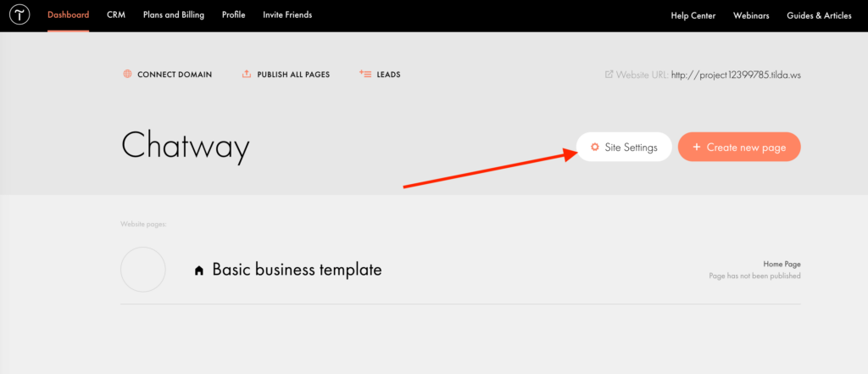Click the Leads list icon
The image size is (868, 374).
click(364, 74)
